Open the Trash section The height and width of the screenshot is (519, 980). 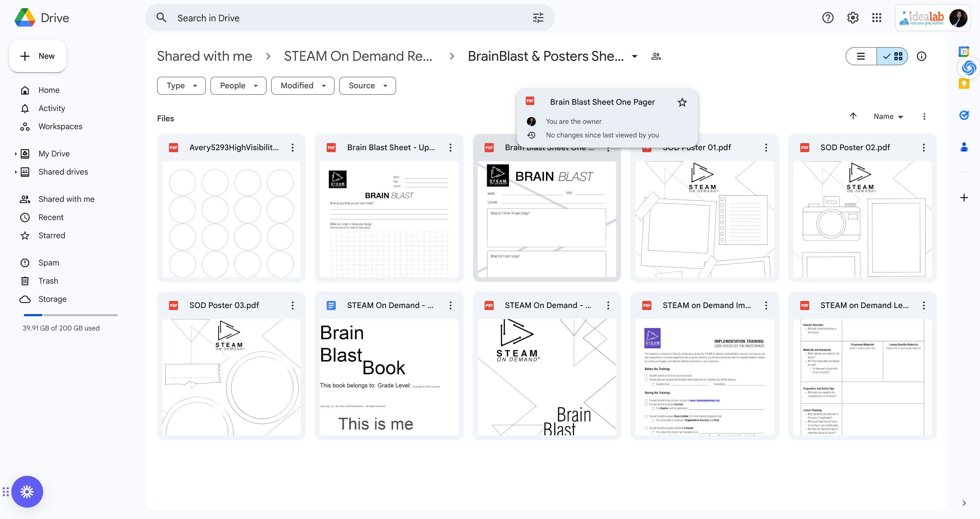click(48, 281)
